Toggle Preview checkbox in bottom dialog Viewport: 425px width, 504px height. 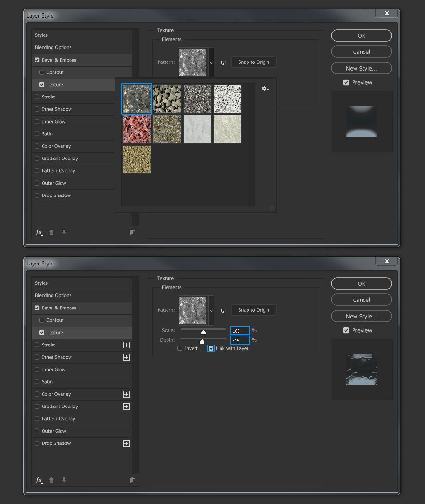[346, 330]
